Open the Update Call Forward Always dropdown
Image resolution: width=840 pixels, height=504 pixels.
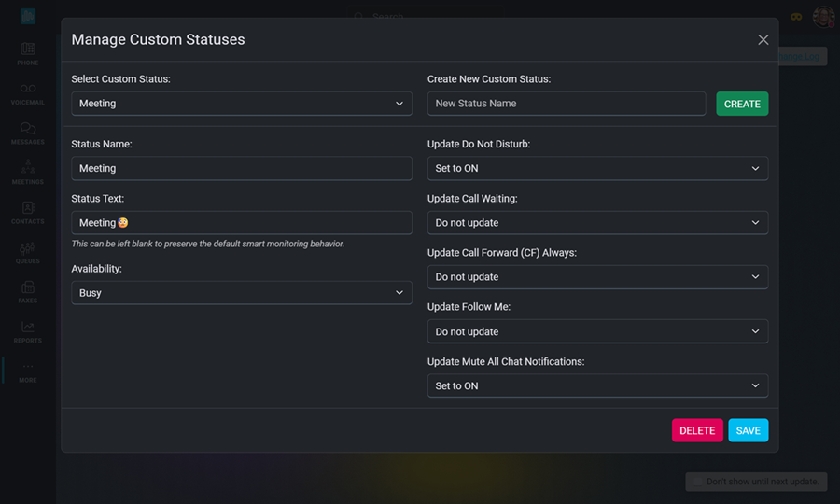(598, 277)
